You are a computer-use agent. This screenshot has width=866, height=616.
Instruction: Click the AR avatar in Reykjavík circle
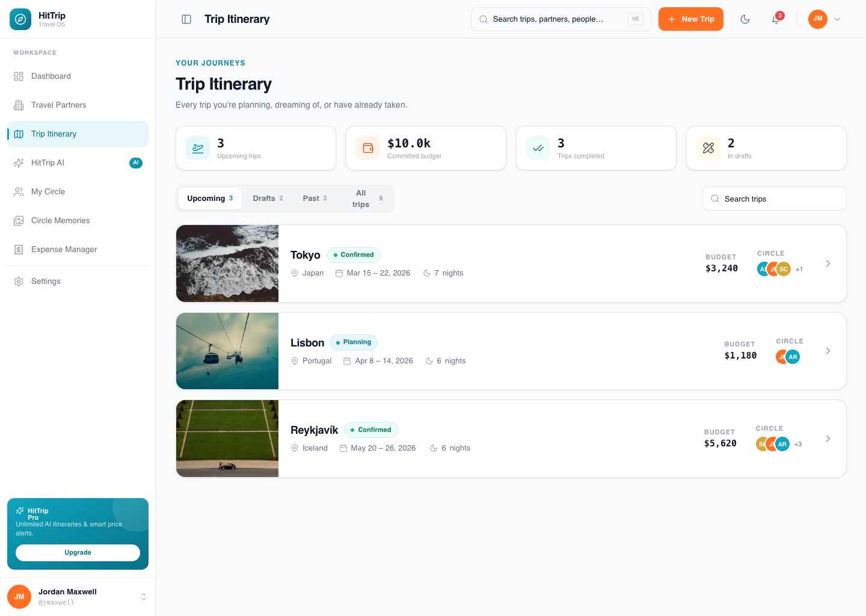point(782,444)
